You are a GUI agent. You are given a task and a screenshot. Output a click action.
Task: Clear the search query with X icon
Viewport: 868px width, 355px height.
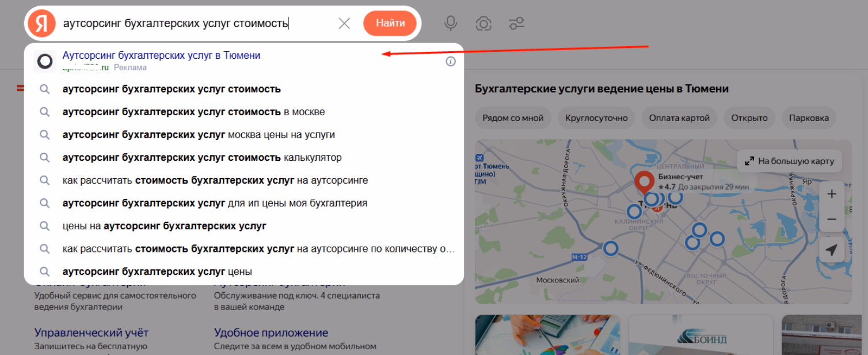tap(344, 24)
